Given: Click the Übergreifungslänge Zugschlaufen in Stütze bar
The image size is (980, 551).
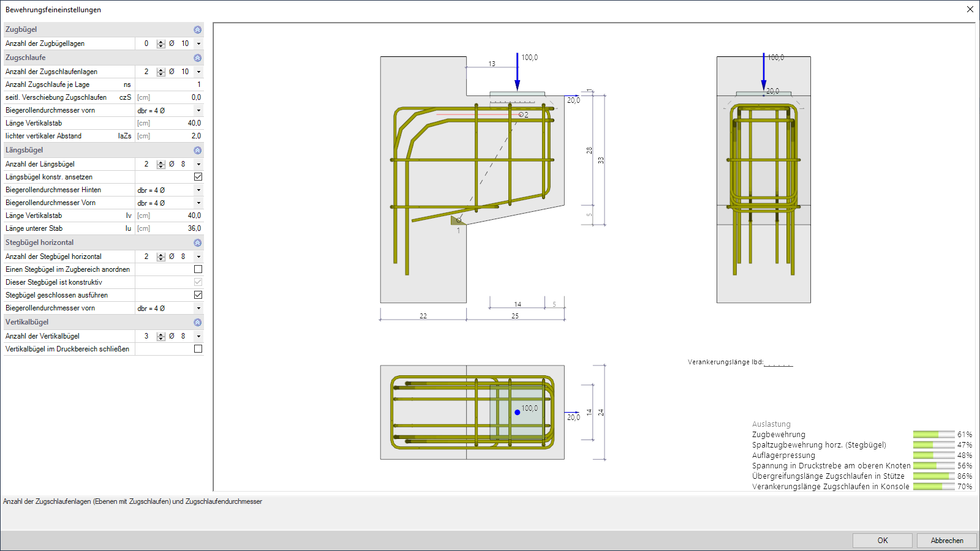Looking at the screenshot, I should 933,476.
